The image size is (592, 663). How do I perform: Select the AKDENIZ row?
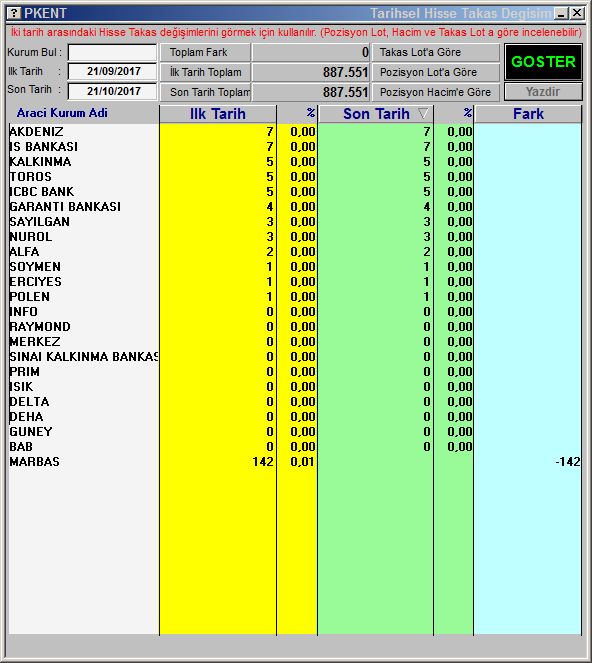[x=295, y=132]
